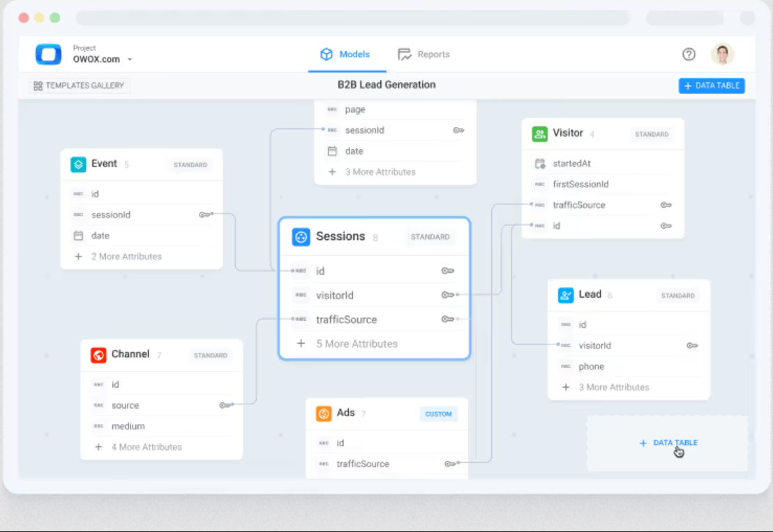Click the OWOX app logo icon
The image size is (773, 532).
click(48, 54)
